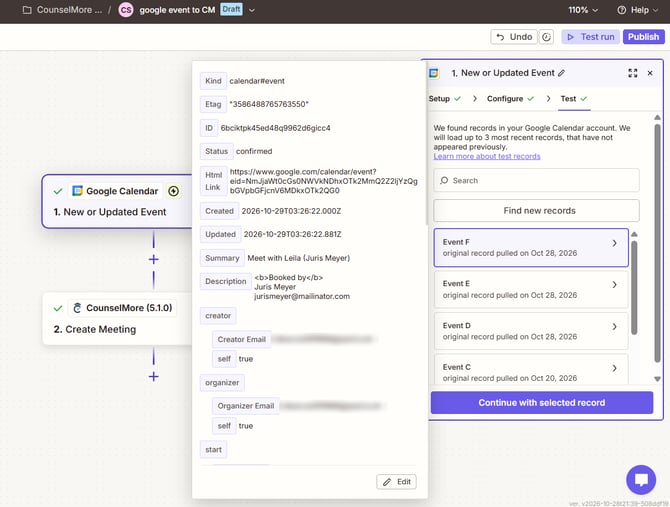Publish the Zap

(643, 37)
